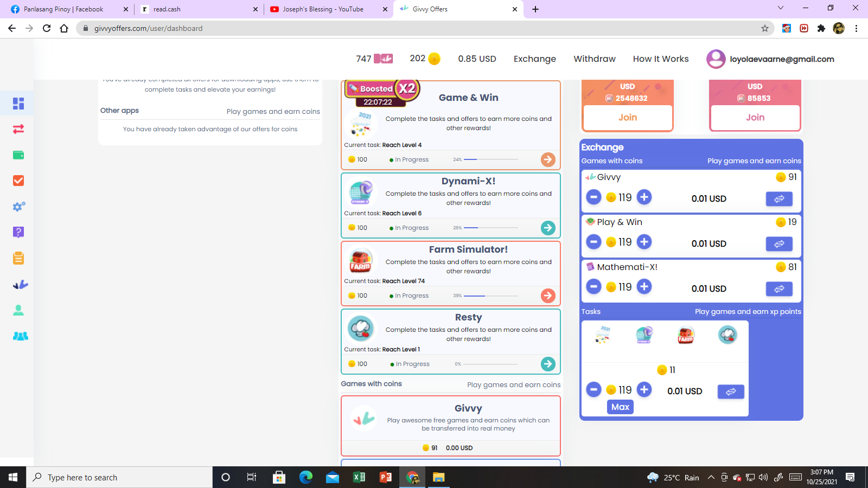The width and height of the screenshot is (868, 488).
Task: Switch to the read.cash tab
Action: coord(199,9)
